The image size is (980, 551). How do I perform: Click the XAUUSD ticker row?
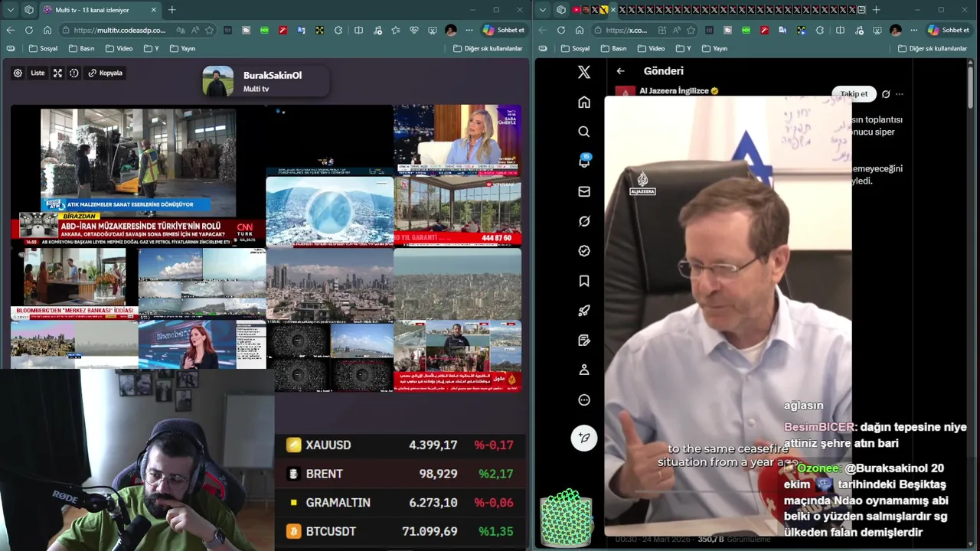tap(400, 445)
